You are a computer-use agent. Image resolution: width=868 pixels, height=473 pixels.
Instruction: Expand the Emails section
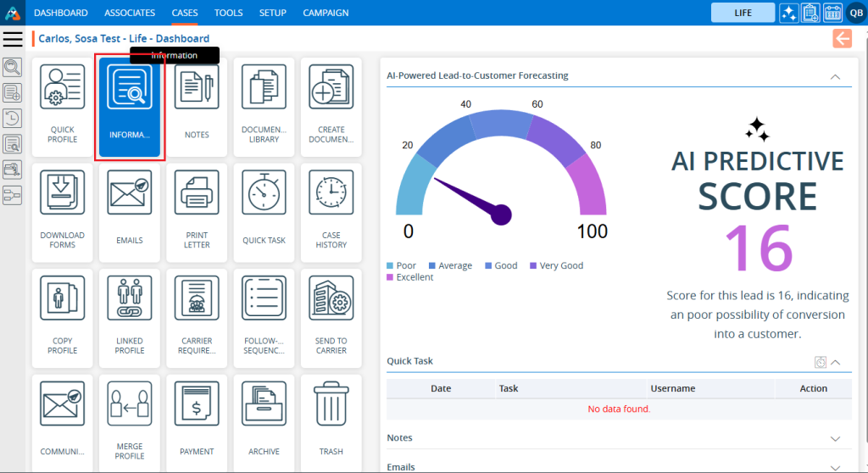point(835,466)
